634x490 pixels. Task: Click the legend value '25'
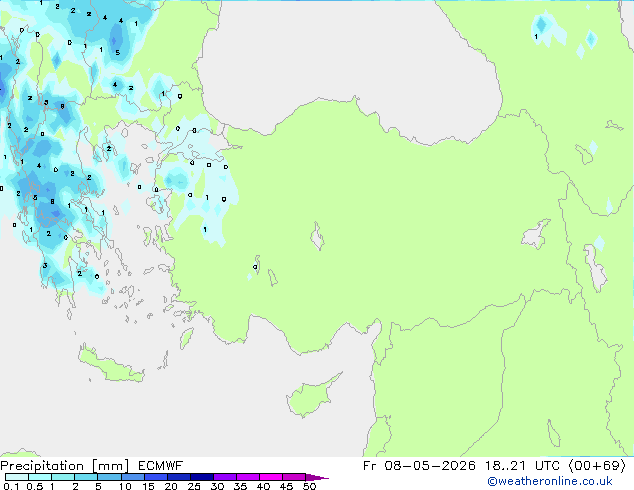(194, 486)
